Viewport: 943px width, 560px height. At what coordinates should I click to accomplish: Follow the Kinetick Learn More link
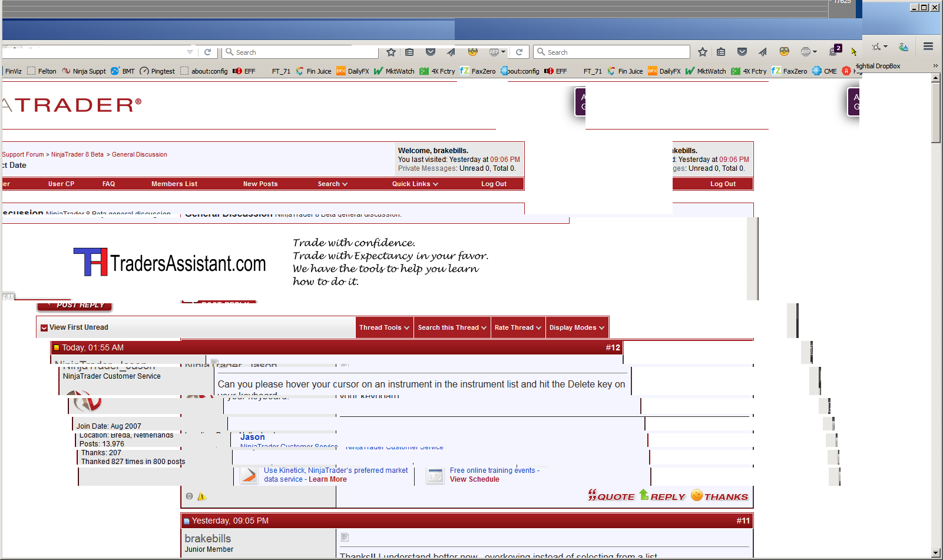327,479
